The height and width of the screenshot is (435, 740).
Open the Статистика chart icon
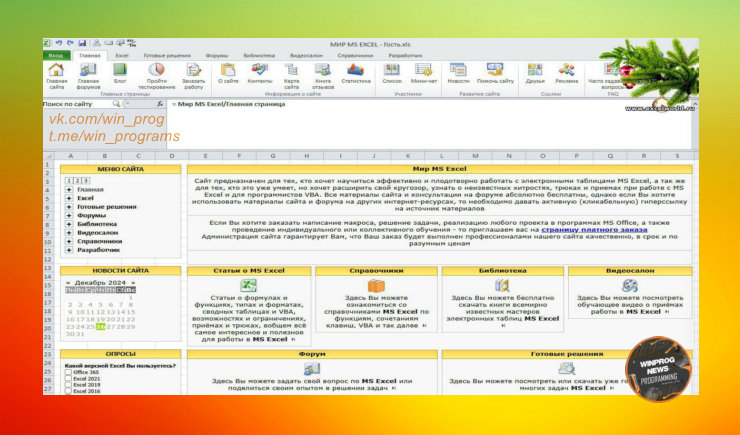point(355,70)
